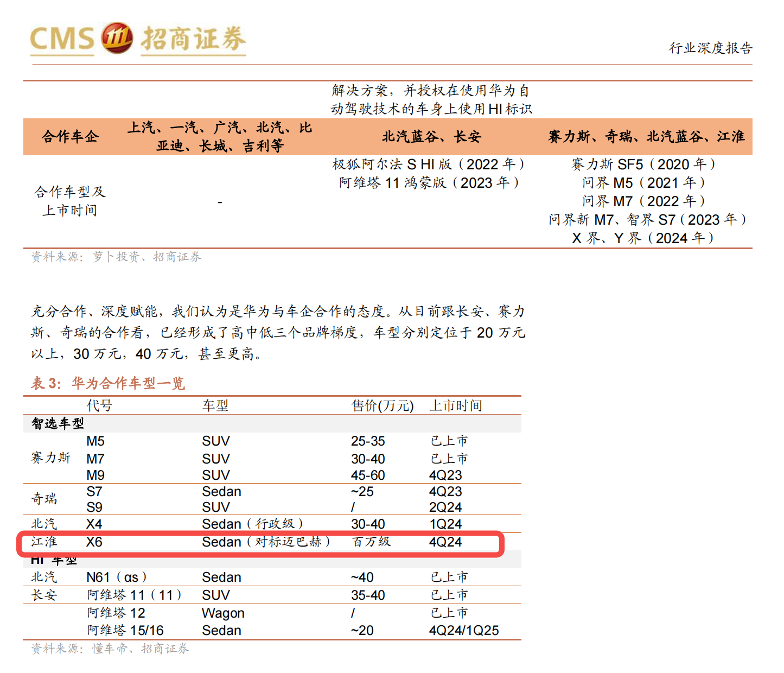
Task: Click the "Sedan（行政级）" type cell
Action: [x=253, y=524]
